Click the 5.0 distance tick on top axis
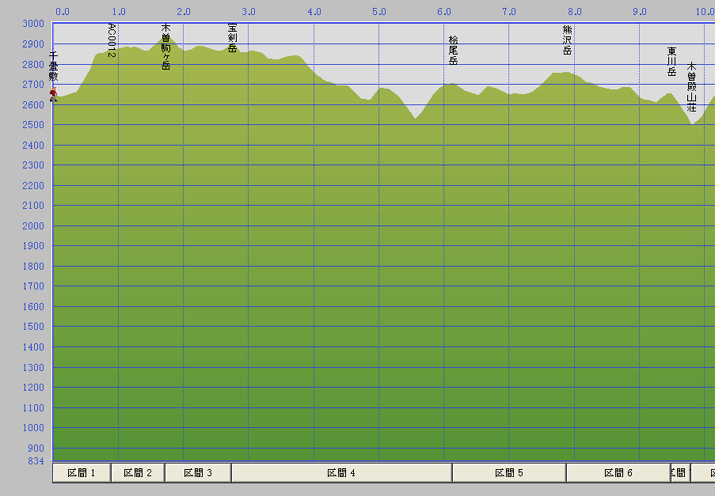This screenshot has height=496, width=715. [x=380, y=12]
